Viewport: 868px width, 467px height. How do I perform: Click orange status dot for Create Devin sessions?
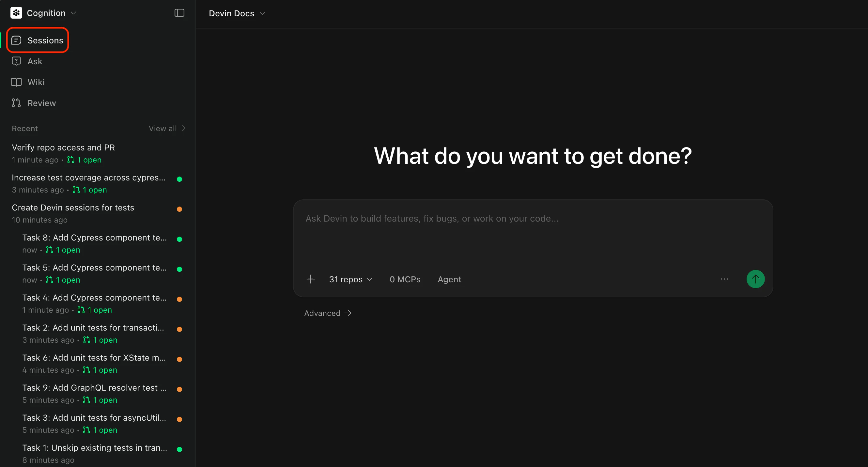tap(179, 209)
